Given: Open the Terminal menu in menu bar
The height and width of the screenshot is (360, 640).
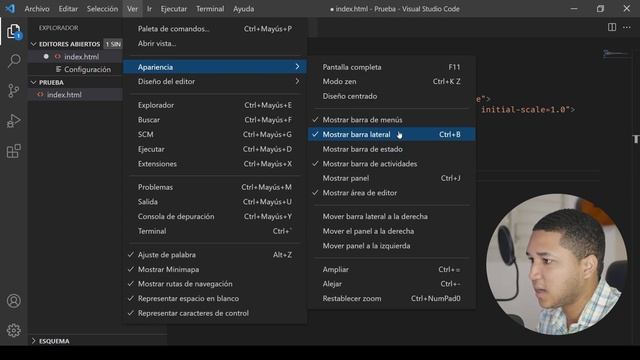Looking at the screenshot, I should (x=210, y=9).
